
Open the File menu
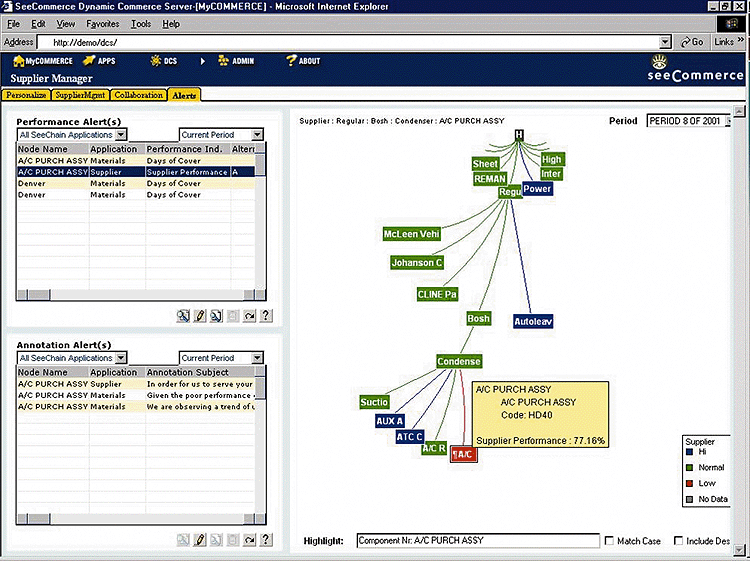[13, 24]
